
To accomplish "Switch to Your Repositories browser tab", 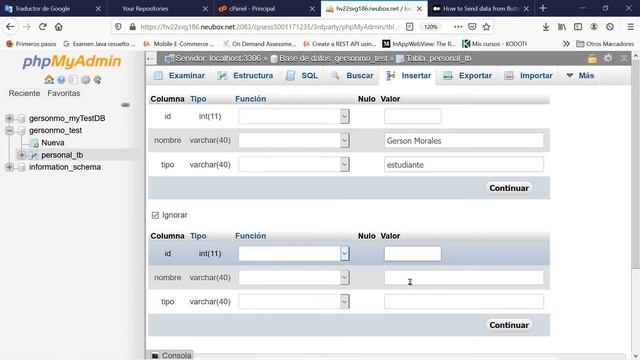I will (160, 8).
